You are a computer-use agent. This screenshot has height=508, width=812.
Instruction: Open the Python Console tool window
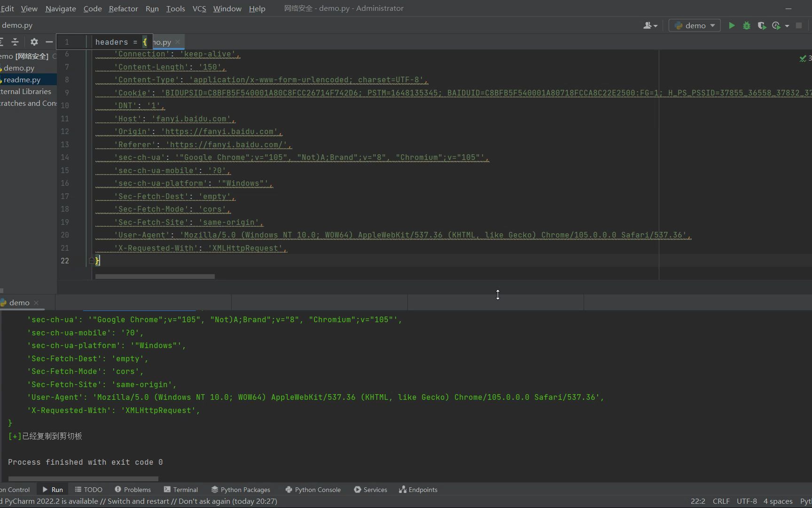tap(313, 490)
